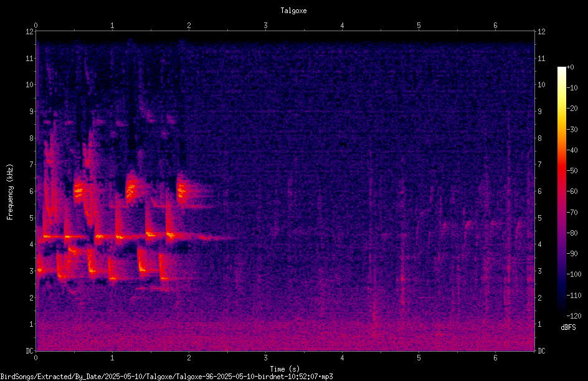
Task: Click the bright 3 kHz note at recording start
Action: pyautogui.click(x=40, y=270)
